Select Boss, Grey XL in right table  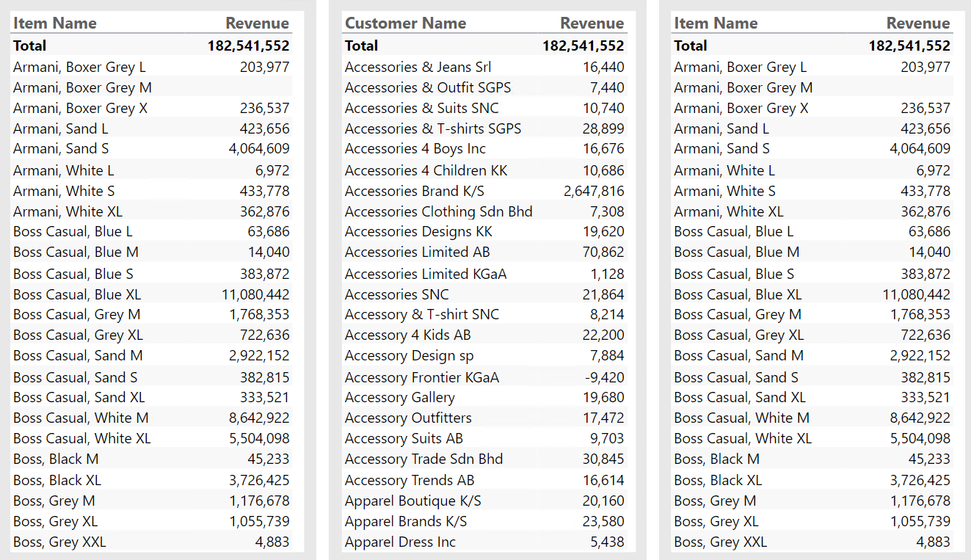[716, 521]
